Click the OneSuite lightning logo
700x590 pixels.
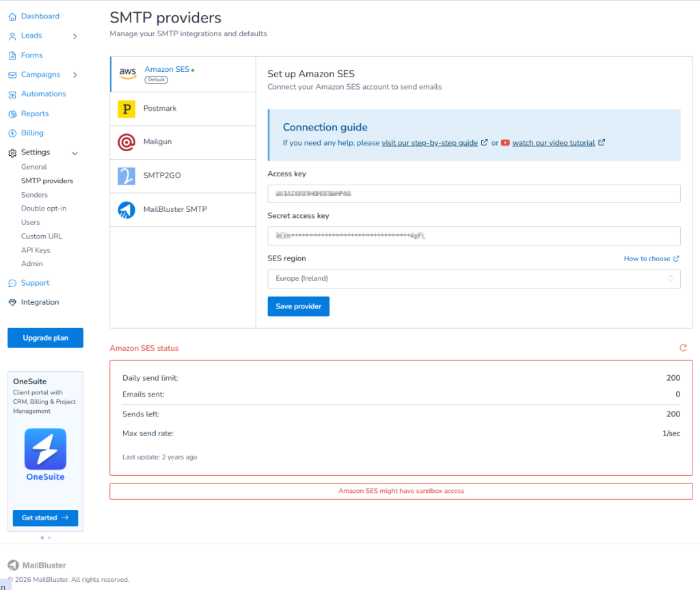coord(46,448)
